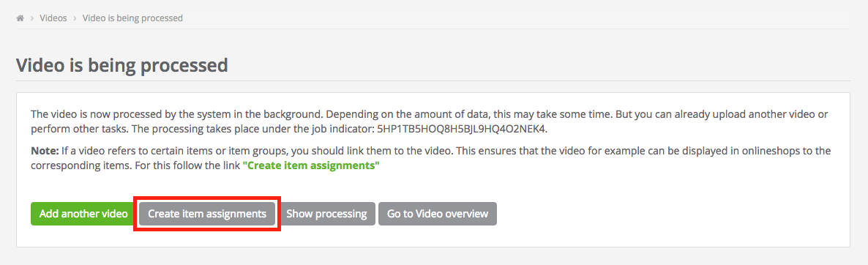The width and height of the screenshot is (868, 265).
Task: Click the green Add another video button
Action: (83, 214)
